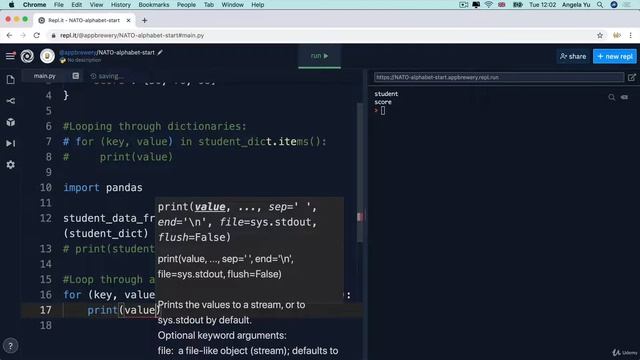Screen dimensions: 640x360
Task: Click the comment '#Looping through dictionaries:'
Action: (155, 127)
